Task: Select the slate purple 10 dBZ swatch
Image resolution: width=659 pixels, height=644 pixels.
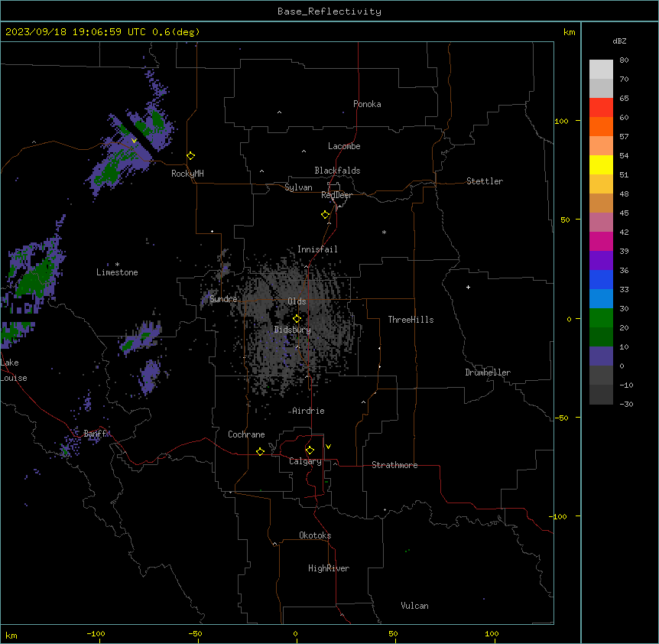Action: coord(601,356)
